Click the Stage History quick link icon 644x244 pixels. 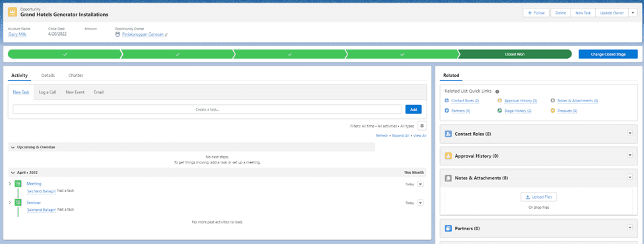click(x=499, y=111)
